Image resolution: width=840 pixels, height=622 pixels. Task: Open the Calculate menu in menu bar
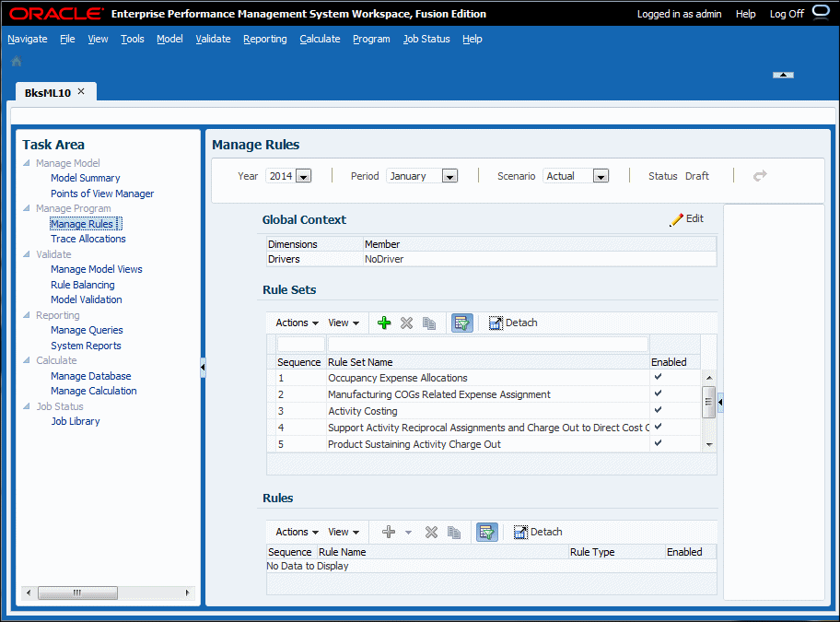[320, 39]
